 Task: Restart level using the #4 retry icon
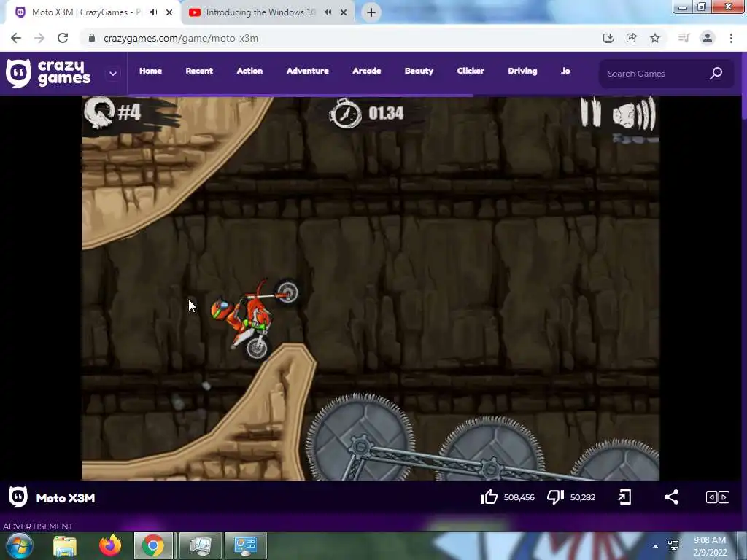pyautogui.click(x=99, y=112)
